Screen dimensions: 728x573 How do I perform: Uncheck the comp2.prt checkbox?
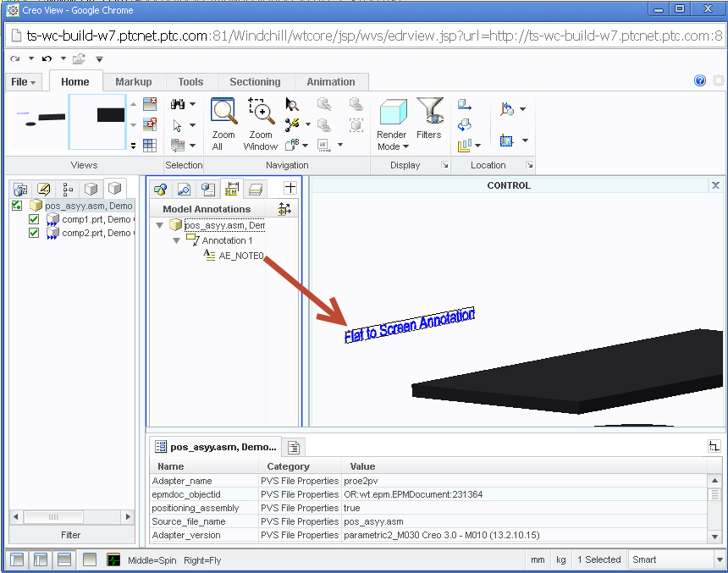(x=35, y=233)
